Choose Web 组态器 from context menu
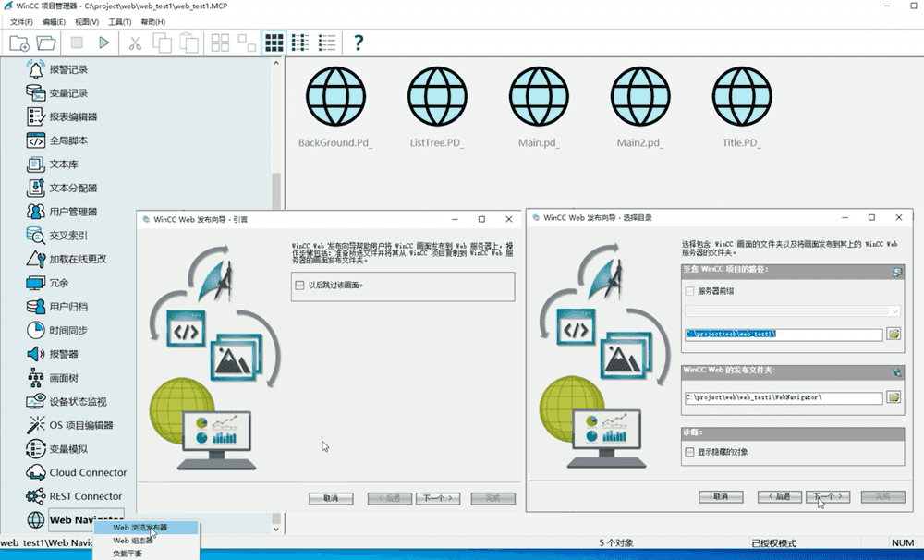Screen dimensions: 924x560 coord(133,541)
